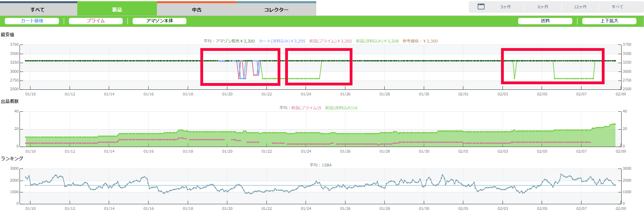Click the 平均：1584 ranking average label
Image resolution: width=644 pixels, height=213 pixels.
321,165
